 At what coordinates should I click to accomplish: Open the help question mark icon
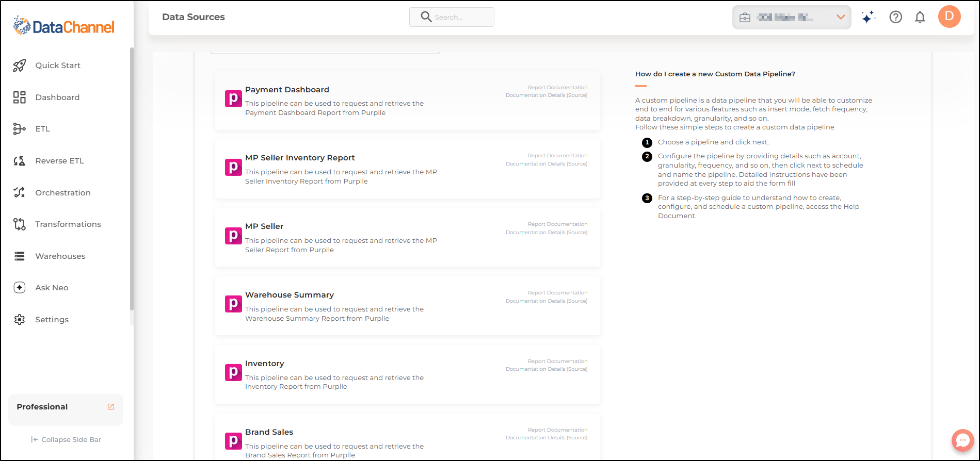coord(896,18)
